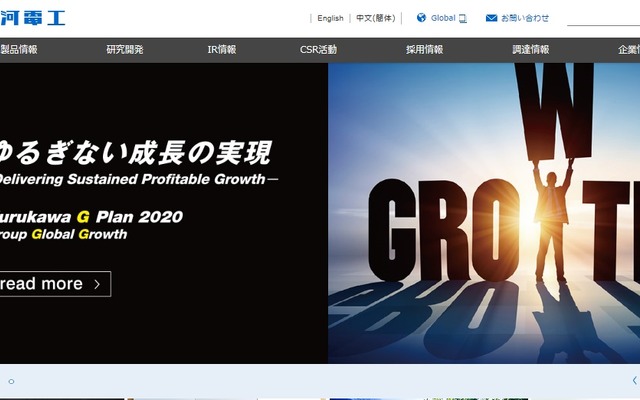
Task: Click the ゆるぎない成長の実現 headline
Action: point(136,153)
